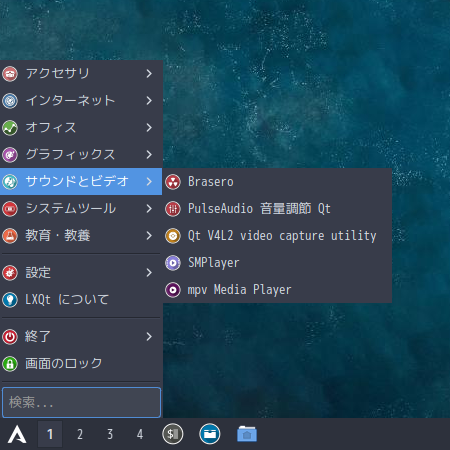The width and height of the screenshot is (450, 450).
Task: Launch Brasero from the submenu
Action: 277,182
